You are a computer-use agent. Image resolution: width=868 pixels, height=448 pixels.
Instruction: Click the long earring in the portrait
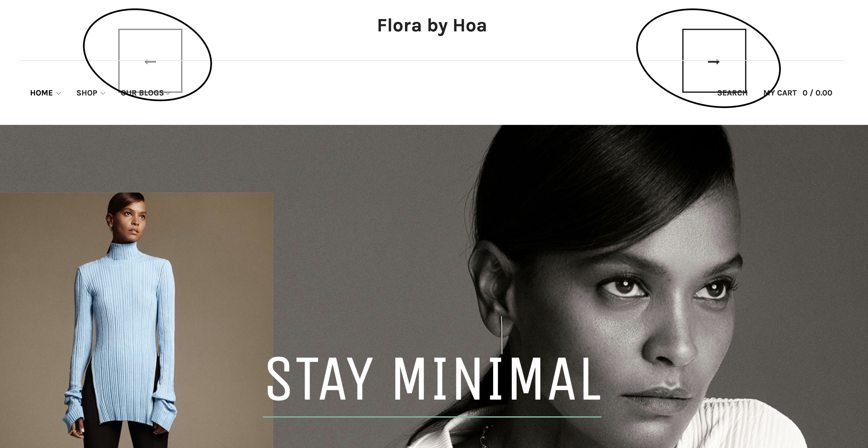pos(502,335)
